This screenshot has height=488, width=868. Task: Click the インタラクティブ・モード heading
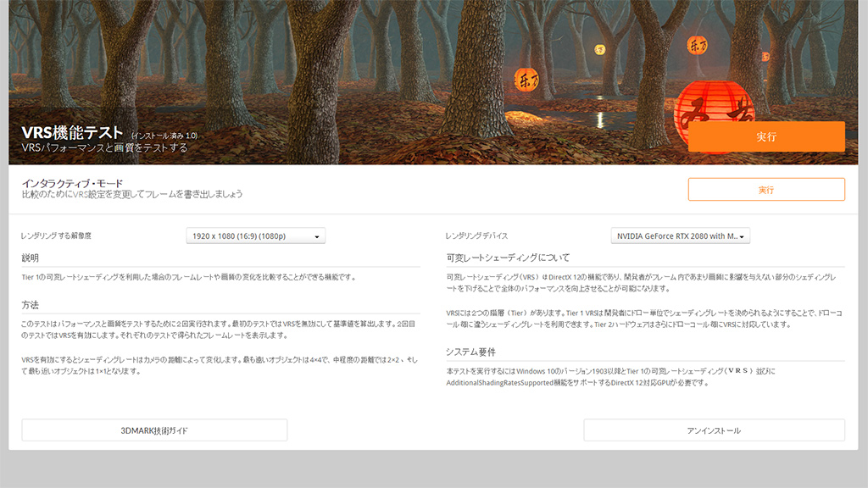point(73,183)
